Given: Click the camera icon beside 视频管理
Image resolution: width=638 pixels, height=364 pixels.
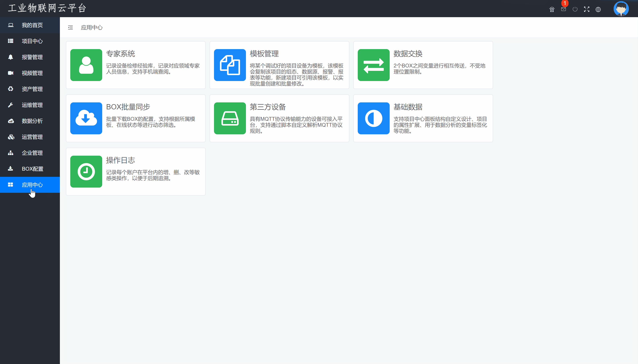Looking at the screenshot, I should coord(11,73).
